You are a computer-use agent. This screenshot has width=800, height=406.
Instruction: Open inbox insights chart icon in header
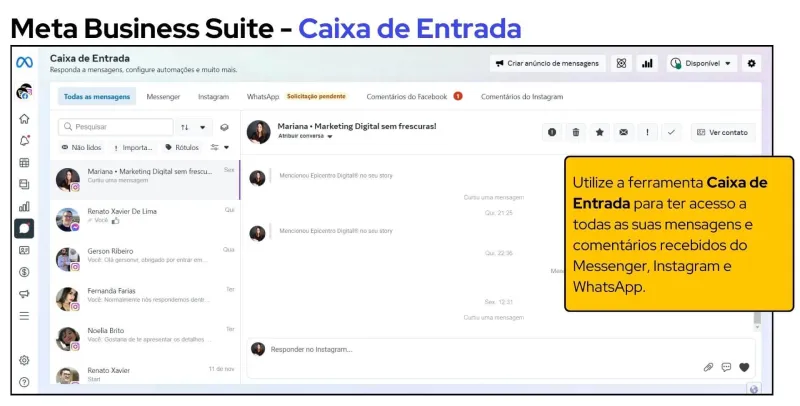tap(647, 63)
